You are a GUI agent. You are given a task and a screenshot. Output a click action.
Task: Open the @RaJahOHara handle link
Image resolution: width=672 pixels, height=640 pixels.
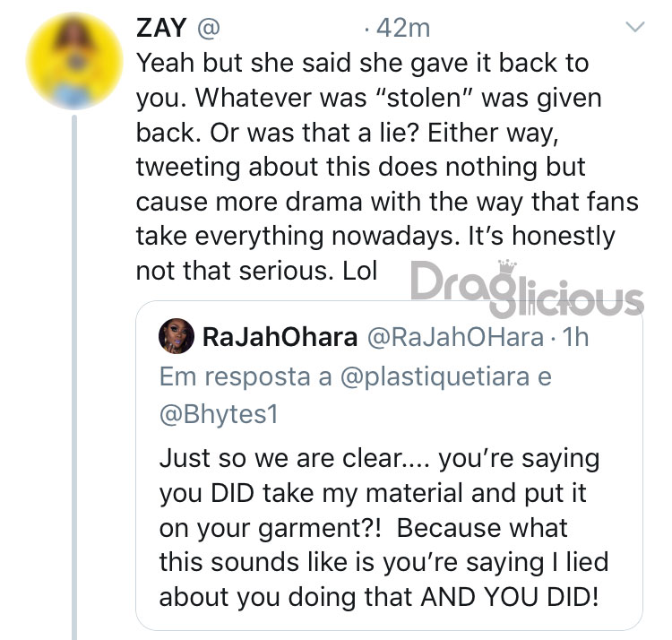[x=455, y=337]
